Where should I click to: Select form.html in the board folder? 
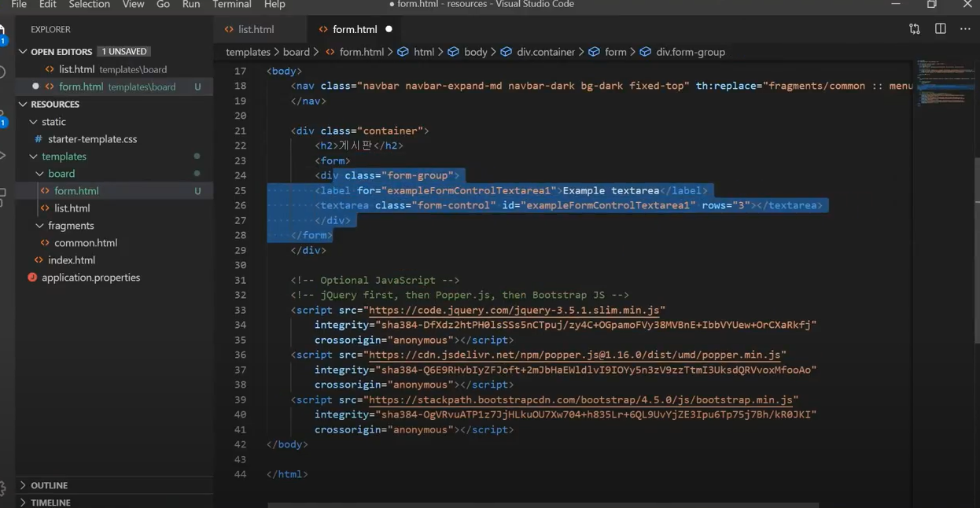coord(114,191)
